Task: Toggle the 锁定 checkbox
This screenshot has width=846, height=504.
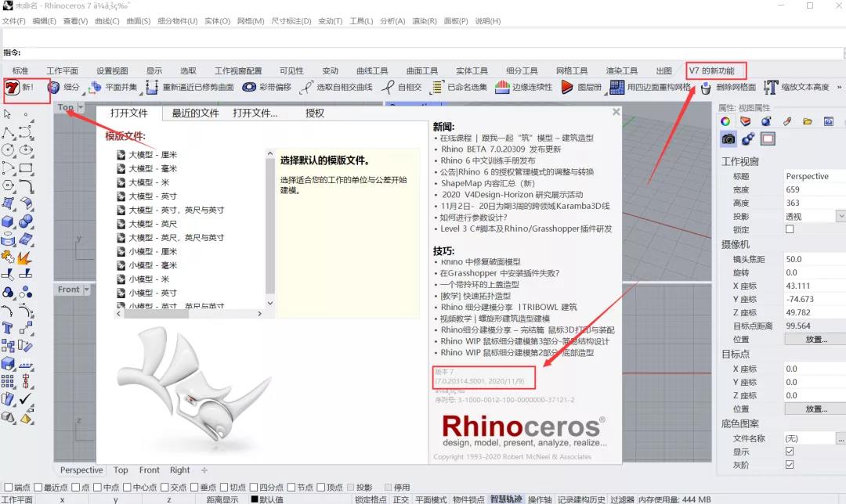Action: click(x=790, y=229)
